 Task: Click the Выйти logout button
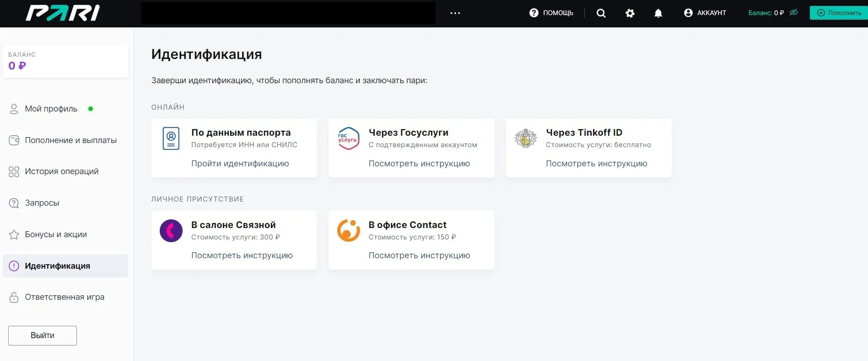[43, 335]
